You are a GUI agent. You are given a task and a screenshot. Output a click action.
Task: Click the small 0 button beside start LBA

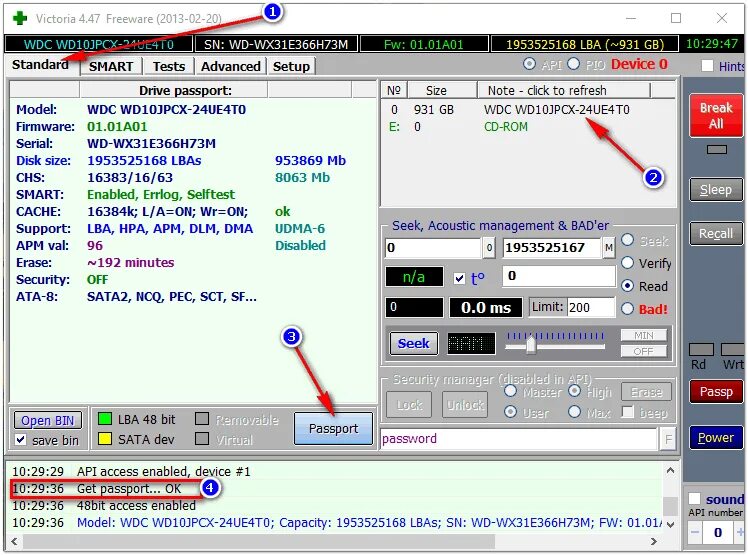click(489, 248)
